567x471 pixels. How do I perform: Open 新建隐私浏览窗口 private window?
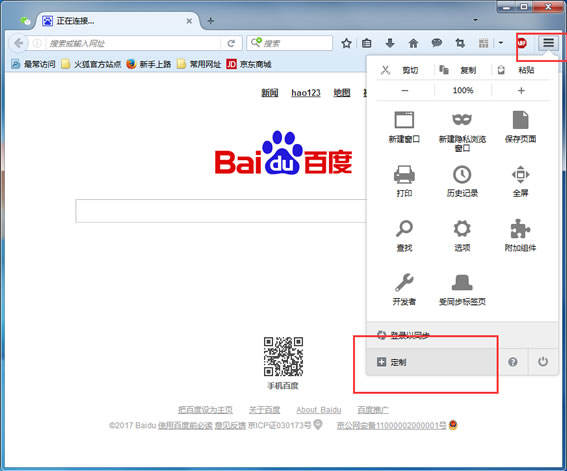click(462, 132)
